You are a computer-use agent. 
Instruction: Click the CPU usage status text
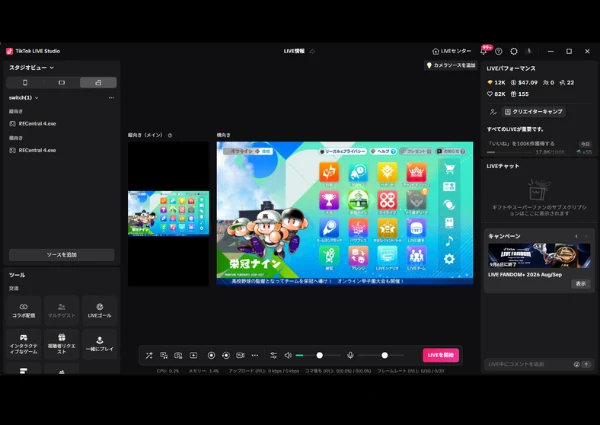(168, 371)
